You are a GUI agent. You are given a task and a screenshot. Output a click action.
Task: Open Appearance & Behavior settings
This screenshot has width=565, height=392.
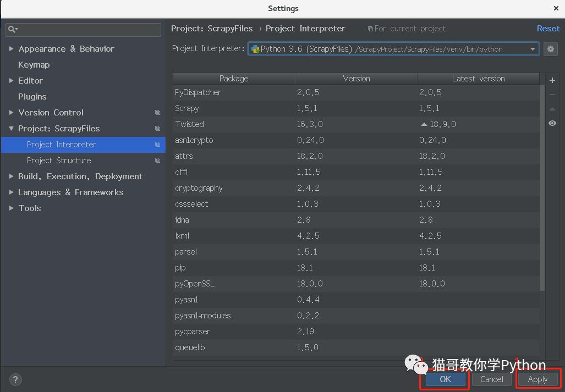[66, 48]
